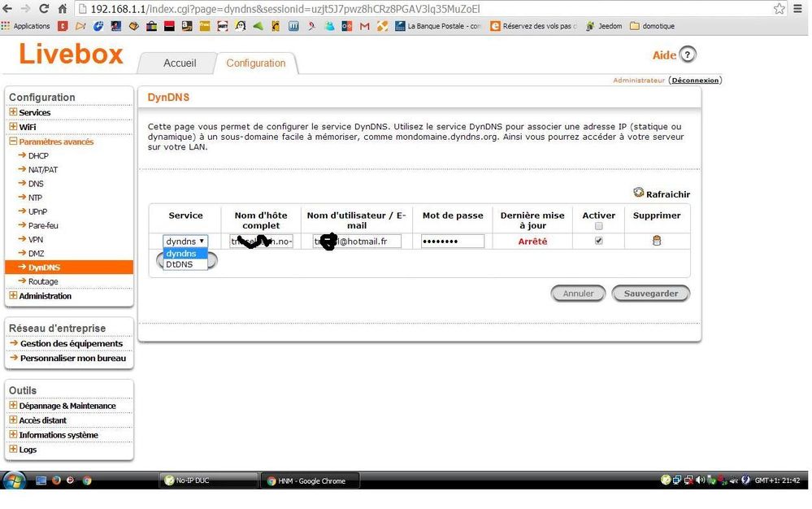
Task: Click the Rafraîchir text link
Action: (668, 194)
